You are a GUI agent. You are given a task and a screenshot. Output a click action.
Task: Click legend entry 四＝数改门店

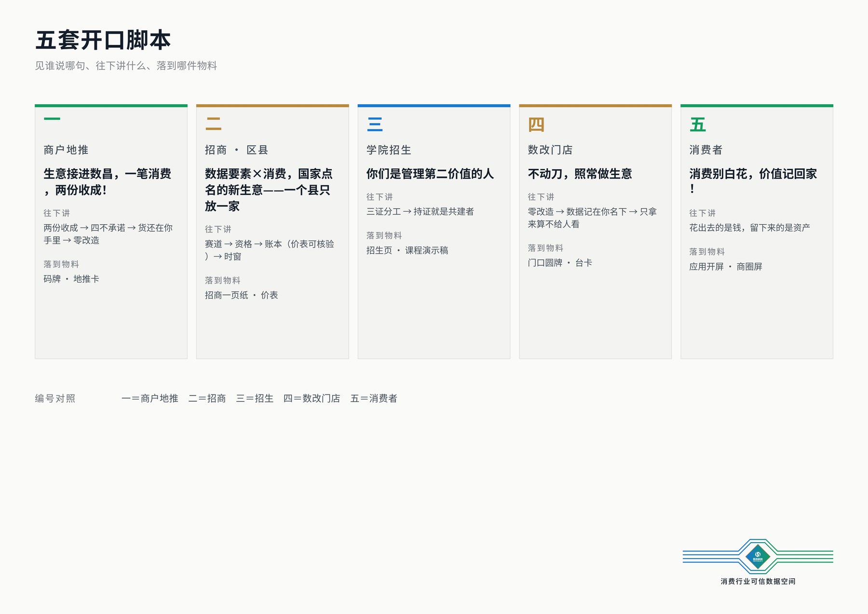[x=312, y=398]
